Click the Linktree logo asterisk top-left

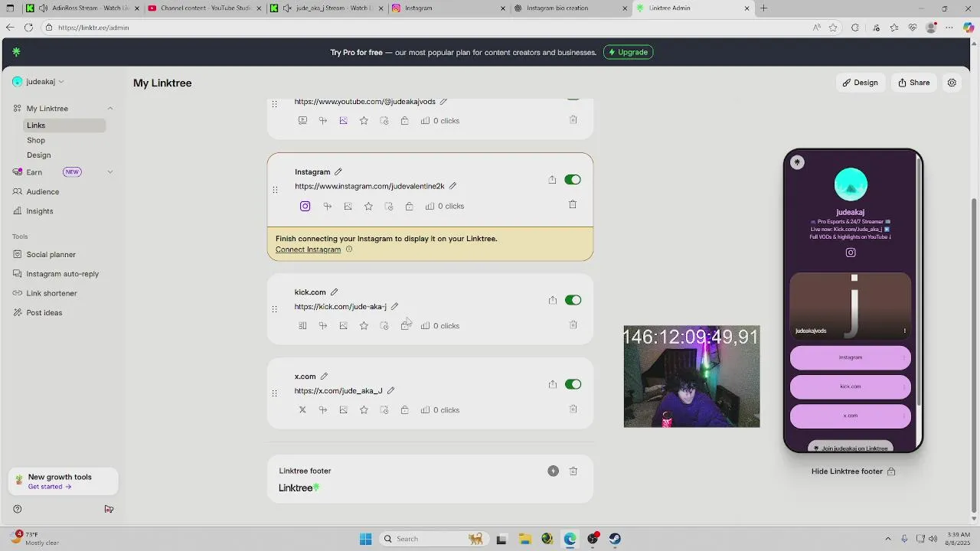pyautogui.click(x=17, y=52)
